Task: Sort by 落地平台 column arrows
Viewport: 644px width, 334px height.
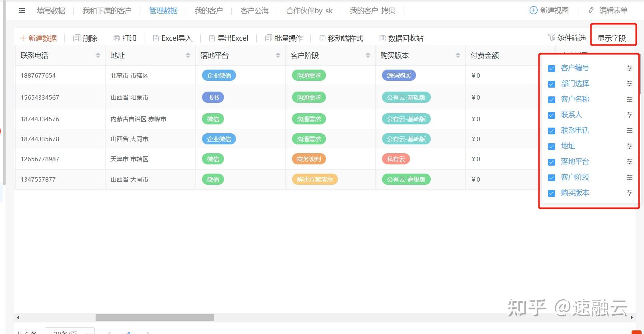Action: [278, 55]
